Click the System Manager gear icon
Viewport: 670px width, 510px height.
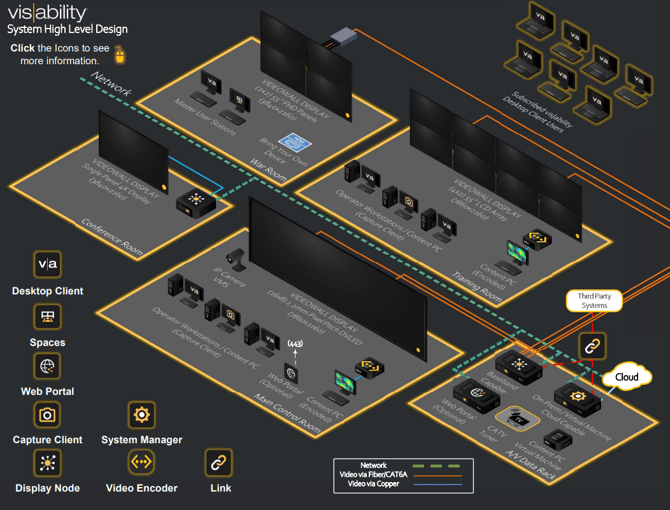pos(141,415)
